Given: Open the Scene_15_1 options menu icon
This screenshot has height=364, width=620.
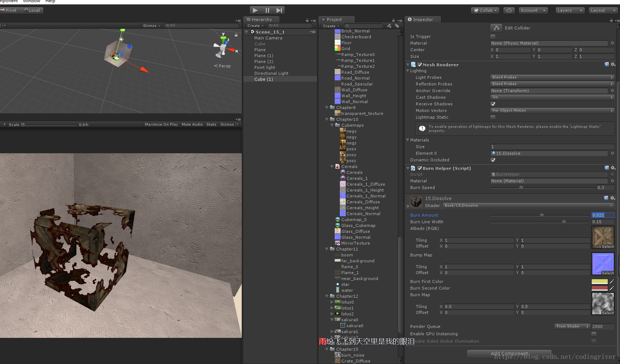Looking at the screenshot, I should pos(313,32).
